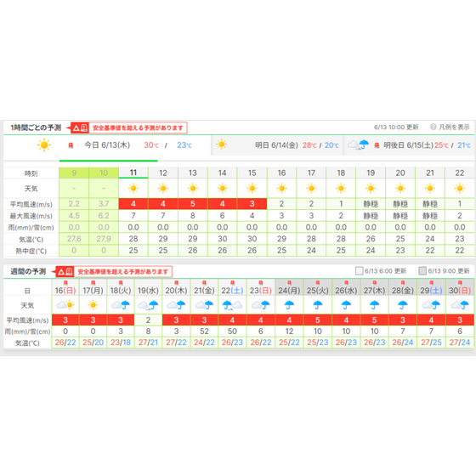476x476 pixels.
Task: Click the cloud-rain icon under 30(日)
Action: pos(460,305)
